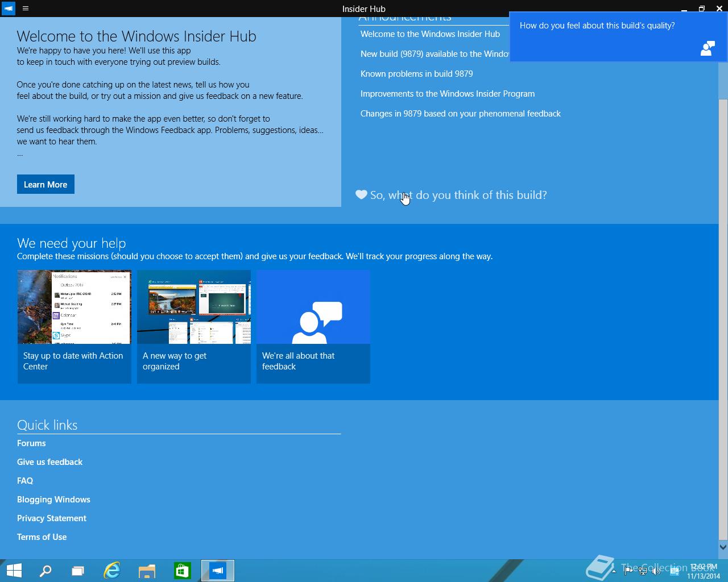Open the Privacy Statement link
Image resolution: width=728 pixels, height=582 pixels.
click(x=52, y=518)
